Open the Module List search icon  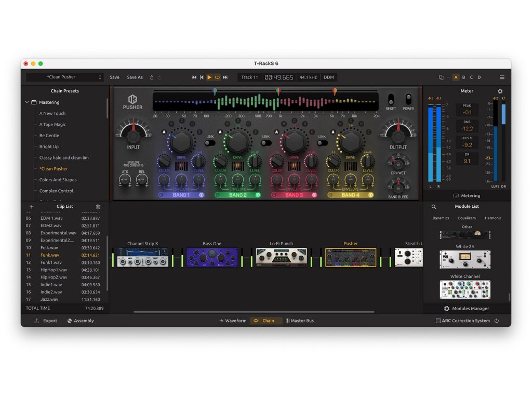tap(434, 207)
